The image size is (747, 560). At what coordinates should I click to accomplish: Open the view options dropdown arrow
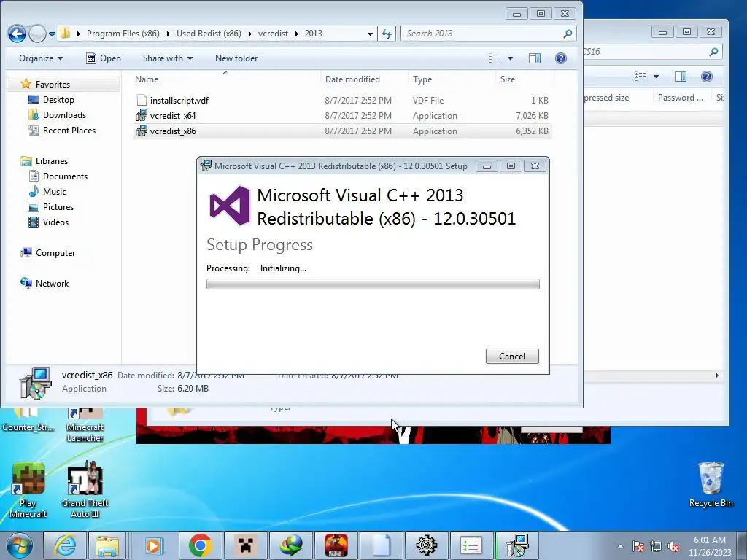pyautogui.click(x=510, y=58)
